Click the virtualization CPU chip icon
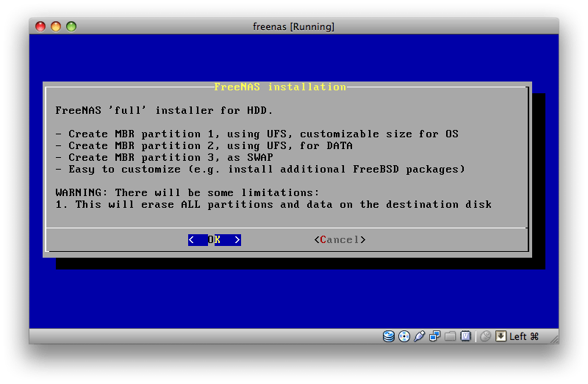The height and width of the screenshot is (384, 588). point(465,336)
